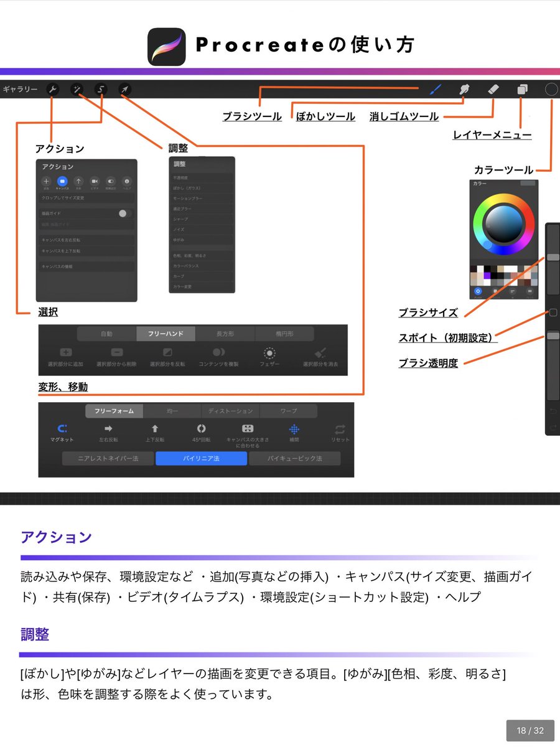
Task: Pick the purple swatch in color palette
Action: [487, 276]
